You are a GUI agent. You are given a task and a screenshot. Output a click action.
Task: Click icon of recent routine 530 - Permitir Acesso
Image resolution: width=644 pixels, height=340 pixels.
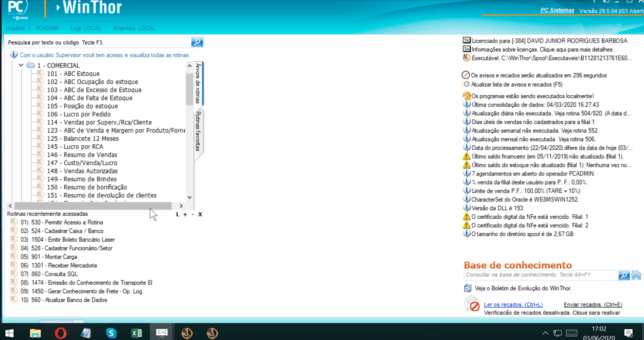tap(14, 222)
